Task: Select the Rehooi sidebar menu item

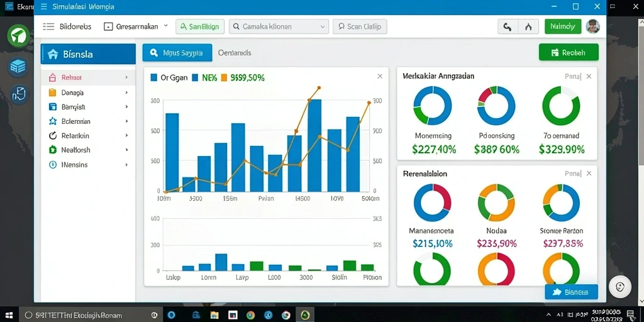Action: click(88, 77)
